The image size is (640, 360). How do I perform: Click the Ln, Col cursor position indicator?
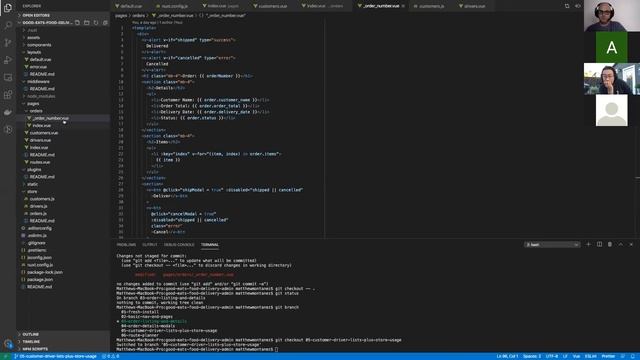point(507,356)
